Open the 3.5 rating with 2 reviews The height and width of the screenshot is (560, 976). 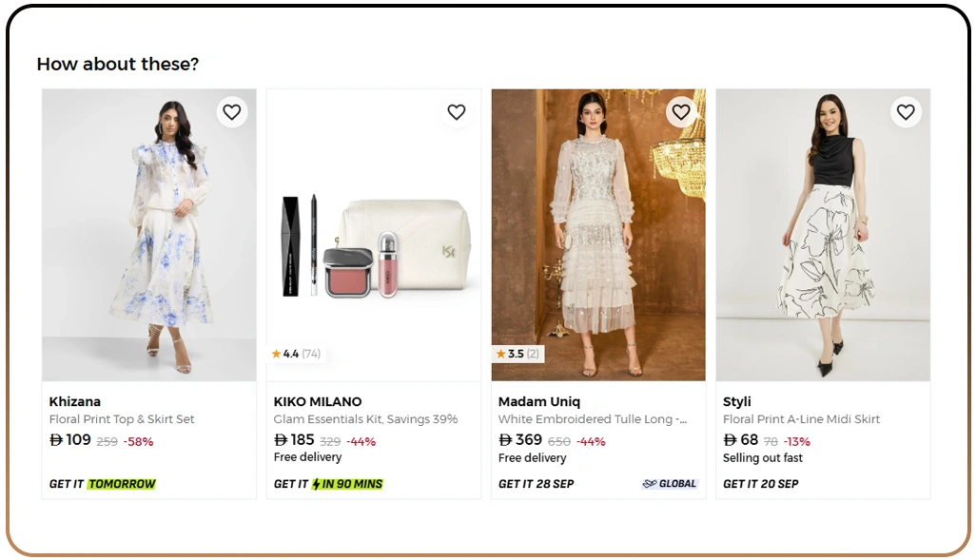518,353
